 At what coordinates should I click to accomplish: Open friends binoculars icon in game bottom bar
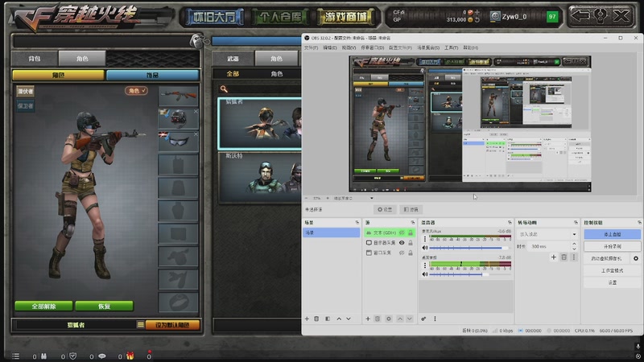[43, 356]
